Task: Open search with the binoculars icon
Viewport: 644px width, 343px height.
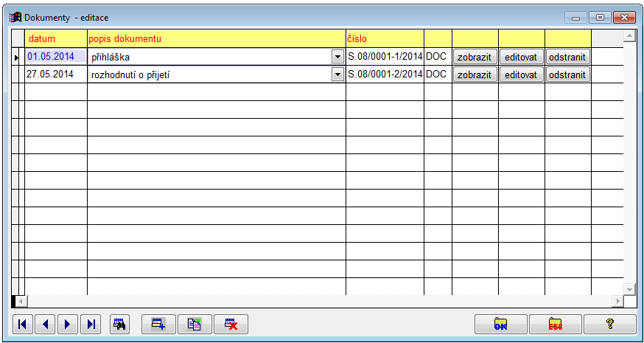Action: coord(119,325)
